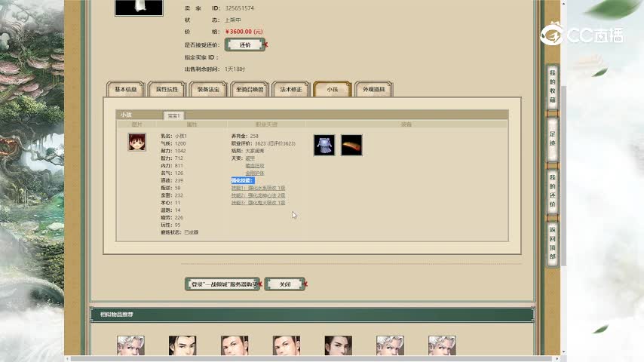Click the child portrait with red hair
This screenshot has width=644, height=362.
(136, 143)
